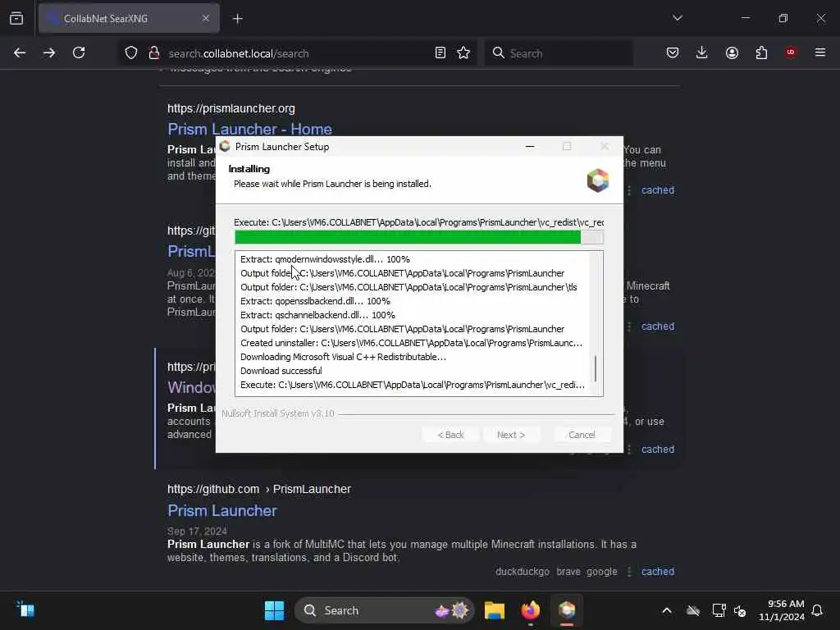Open cached link for github.com PrismLauncher result
Image resolution: width=840 pixels, height=630 pixels.
pyautogui.click(x=658, y=572)
